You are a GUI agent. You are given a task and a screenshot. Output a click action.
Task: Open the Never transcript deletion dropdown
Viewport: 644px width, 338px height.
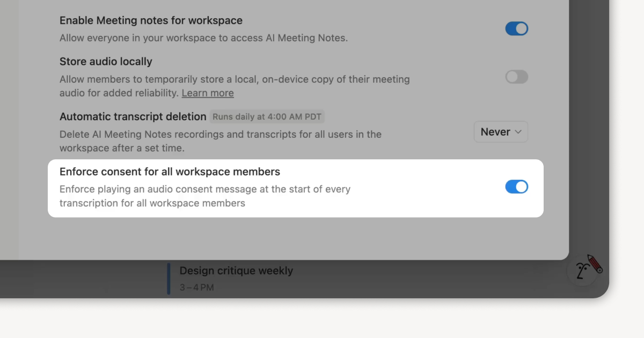[501, 132]
